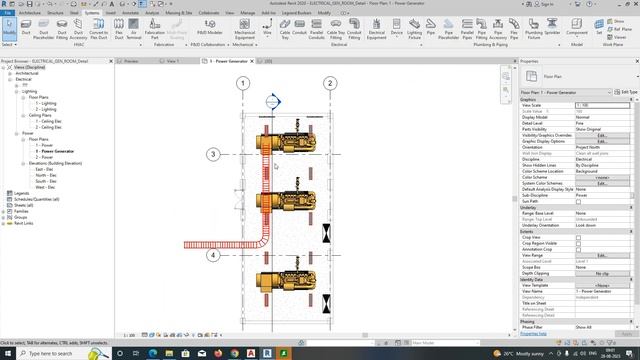Open the Manage ribbon tab
640x360 pixels.
point(247,13)
